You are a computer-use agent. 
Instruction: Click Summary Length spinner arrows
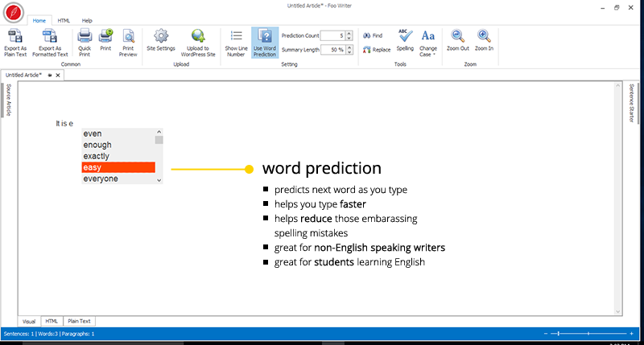pyautogui.click(x=349, y=50)
